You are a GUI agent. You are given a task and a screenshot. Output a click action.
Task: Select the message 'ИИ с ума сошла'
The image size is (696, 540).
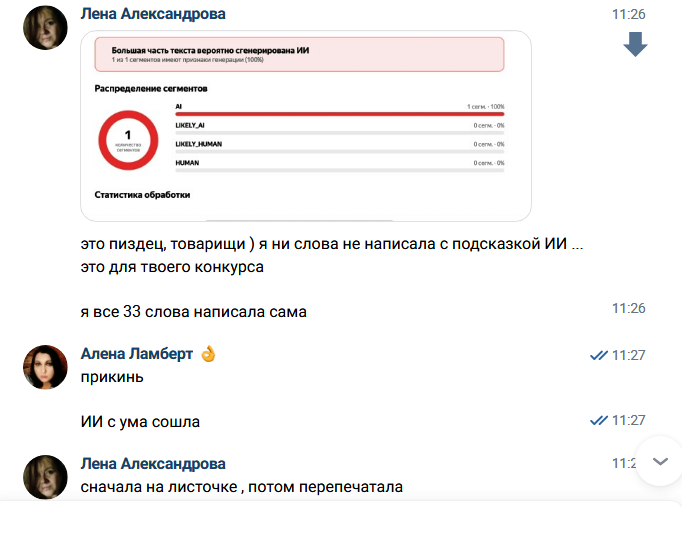click(x=140, y=422)
